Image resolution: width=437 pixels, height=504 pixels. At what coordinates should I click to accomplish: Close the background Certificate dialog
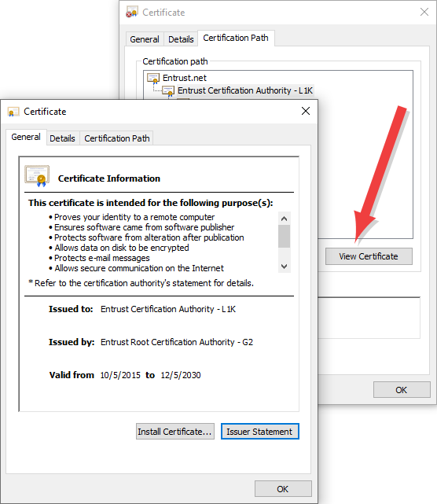click(424, 13)
